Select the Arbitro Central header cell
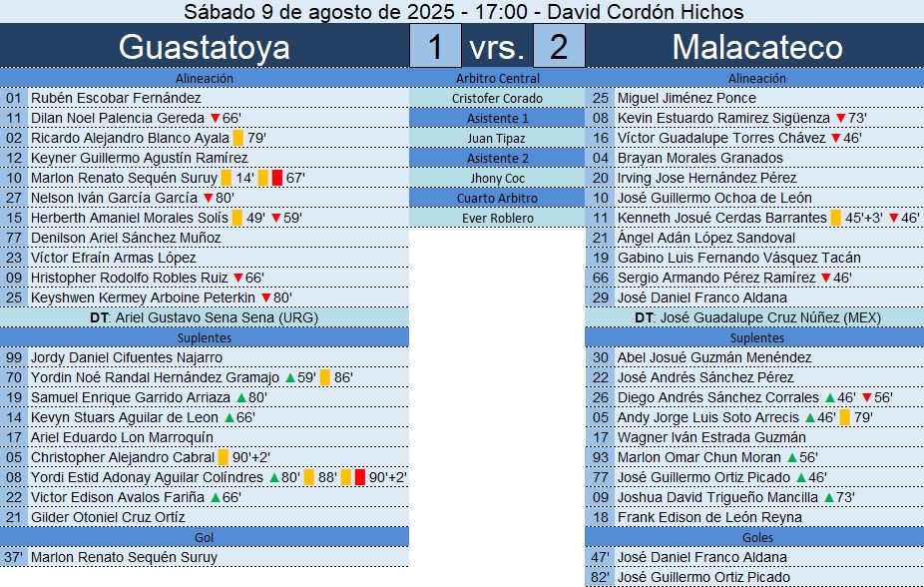Screen dimensions: 924x587 click(497, 78)
